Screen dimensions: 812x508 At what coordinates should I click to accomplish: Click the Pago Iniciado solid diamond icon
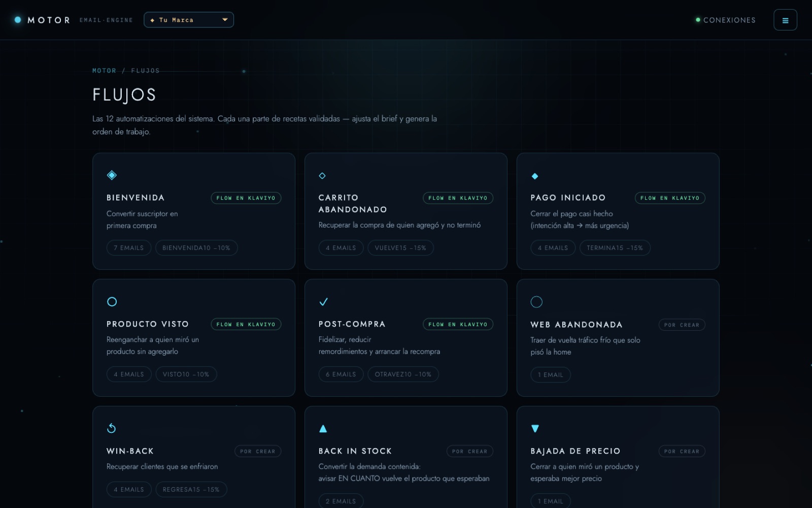click(x=534, y=176)
